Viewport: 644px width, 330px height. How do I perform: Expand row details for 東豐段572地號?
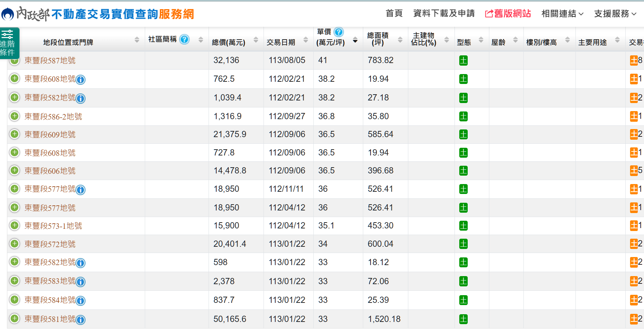pyautogui.click(x=14, y=244)
